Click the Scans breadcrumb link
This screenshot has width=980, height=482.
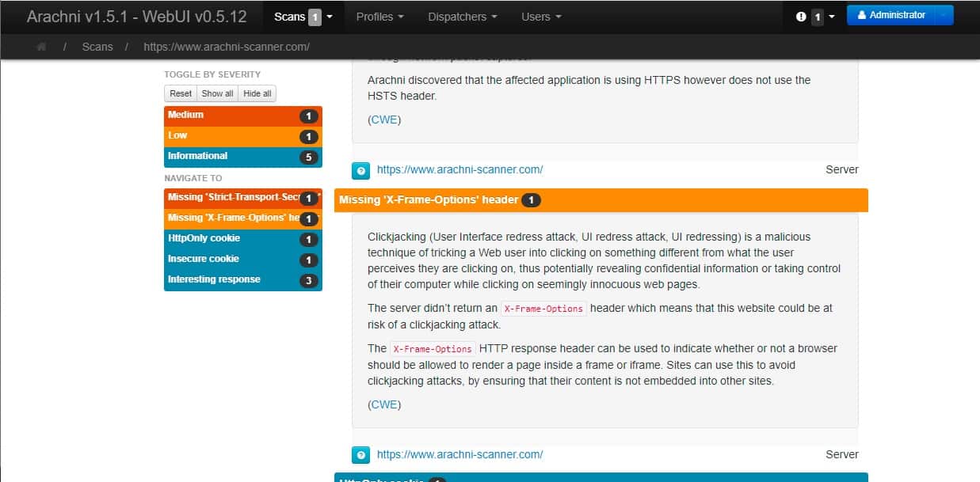coord(97,47)
